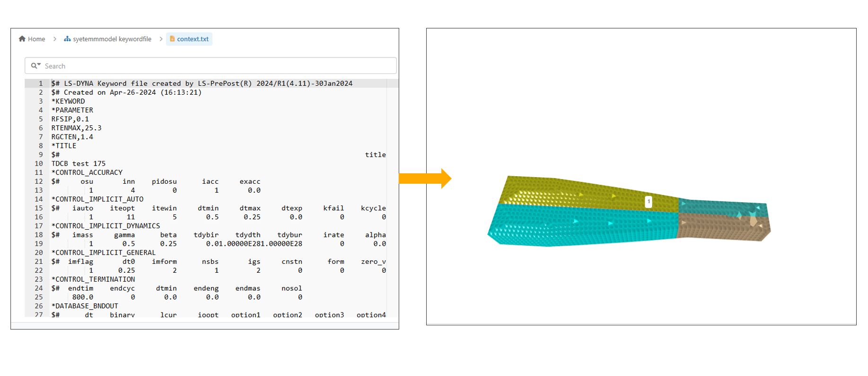Image resolution: width=868 pixels, height=376 pixels.
Task: Focus the Search input field
Action: click(218, 66)
